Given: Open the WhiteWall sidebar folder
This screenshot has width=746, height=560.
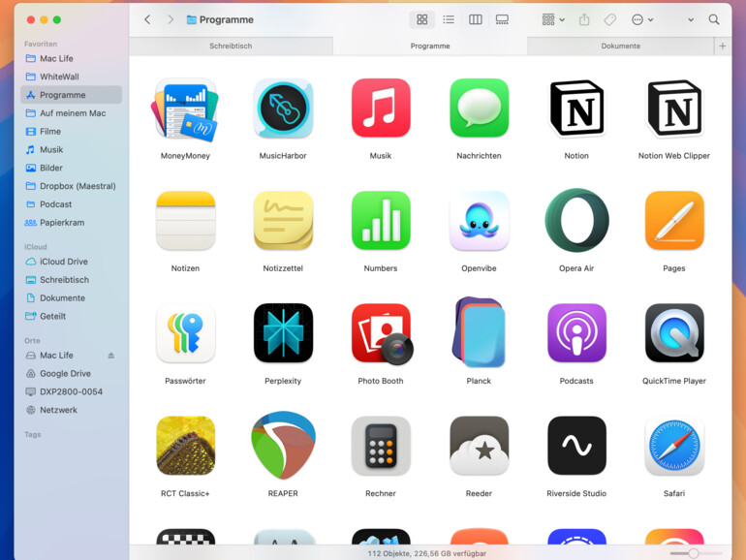Looking at the screenshot, I should coord(72,77).
